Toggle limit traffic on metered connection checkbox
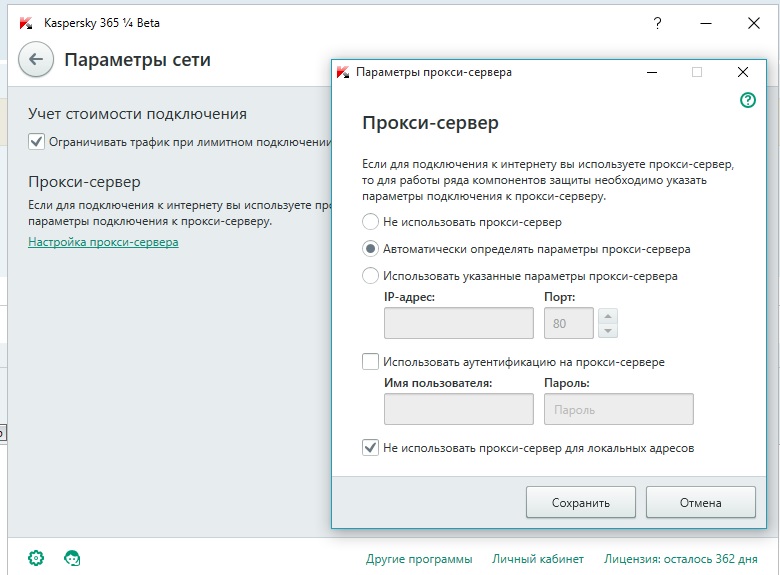 tap(36, 142)
